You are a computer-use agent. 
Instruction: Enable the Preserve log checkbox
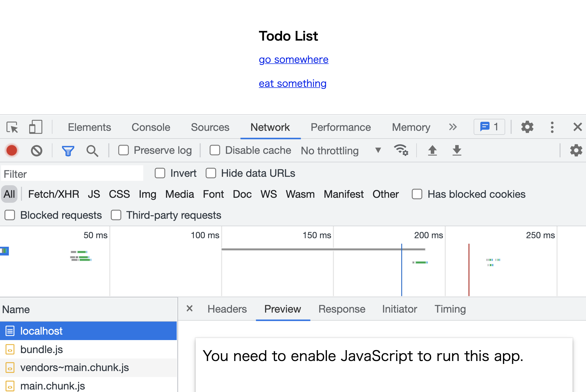[124, 151]
